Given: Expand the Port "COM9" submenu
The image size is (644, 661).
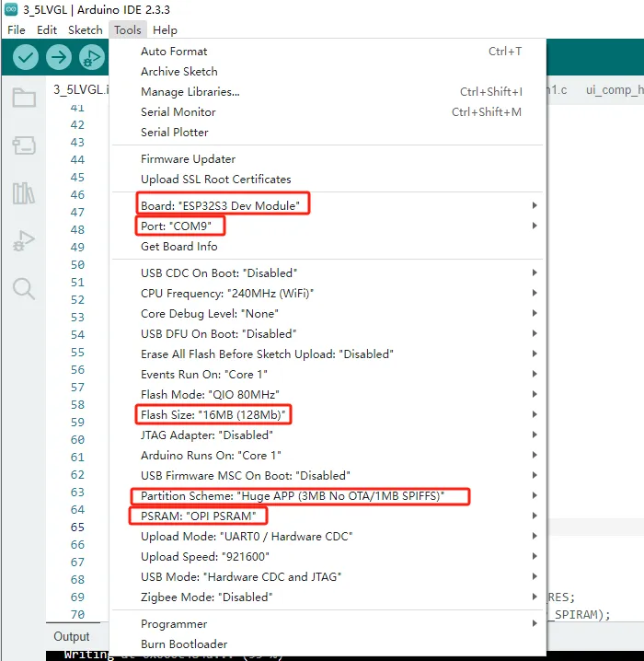Looking at the screenshot, I should tap(328, 226).
